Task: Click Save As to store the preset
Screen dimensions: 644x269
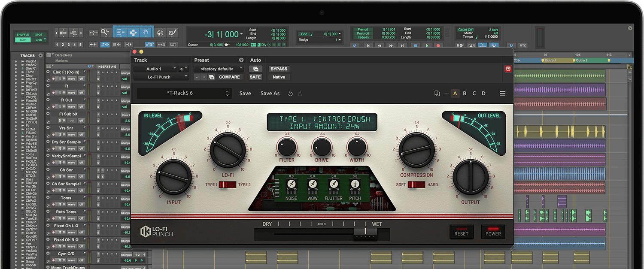Action: pos(270,93)
